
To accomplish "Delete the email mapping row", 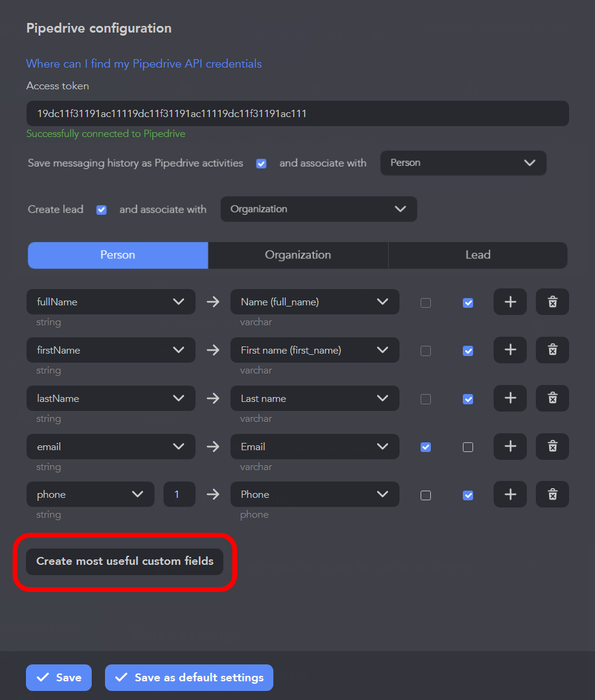I will pyautogui.click(x=552, y=447).
